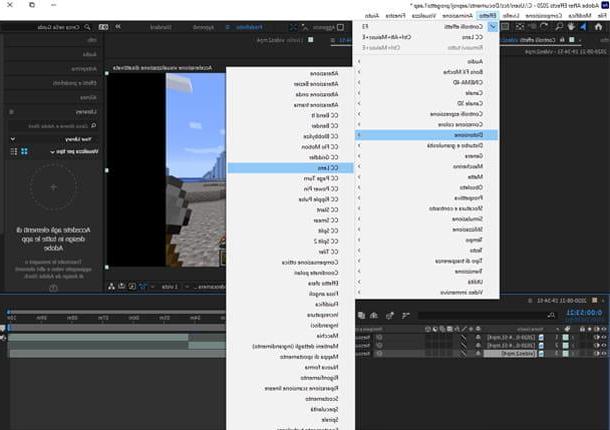Click the timeline layer search field

pyautogui.click(x=487, y=315)
